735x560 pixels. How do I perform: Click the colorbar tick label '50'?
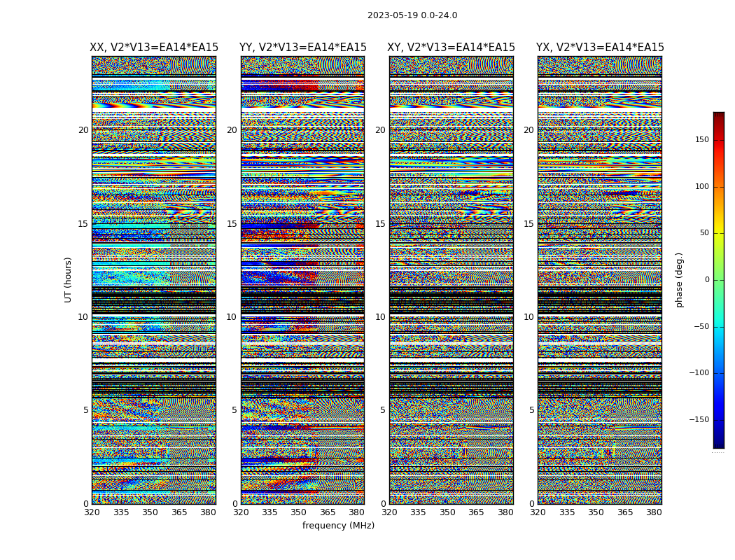point(704,233)
